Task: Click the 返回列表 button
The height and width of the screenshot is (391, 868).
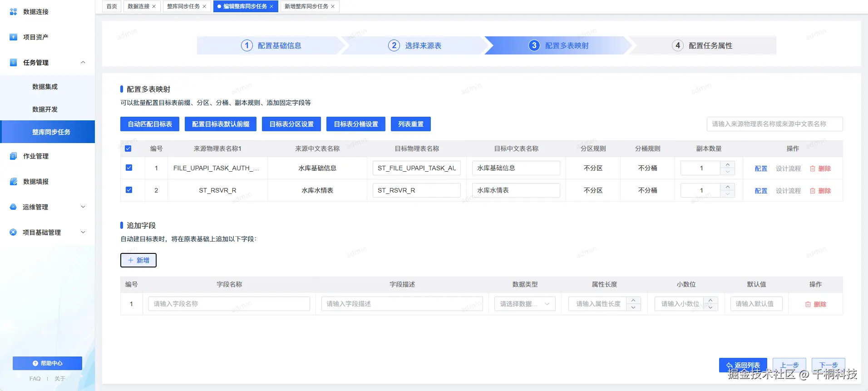Action: (x=743, y=365)
